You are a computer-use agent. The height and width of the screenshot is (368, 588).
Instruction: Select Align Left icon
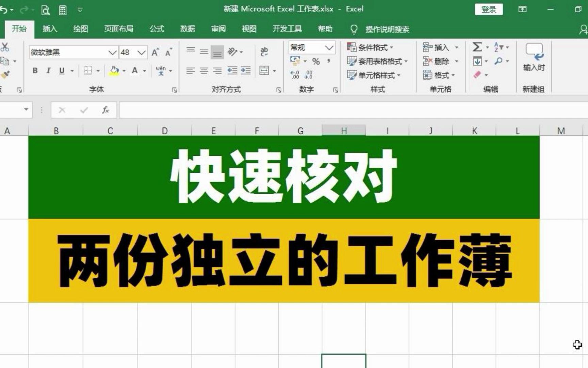point(191,71)
